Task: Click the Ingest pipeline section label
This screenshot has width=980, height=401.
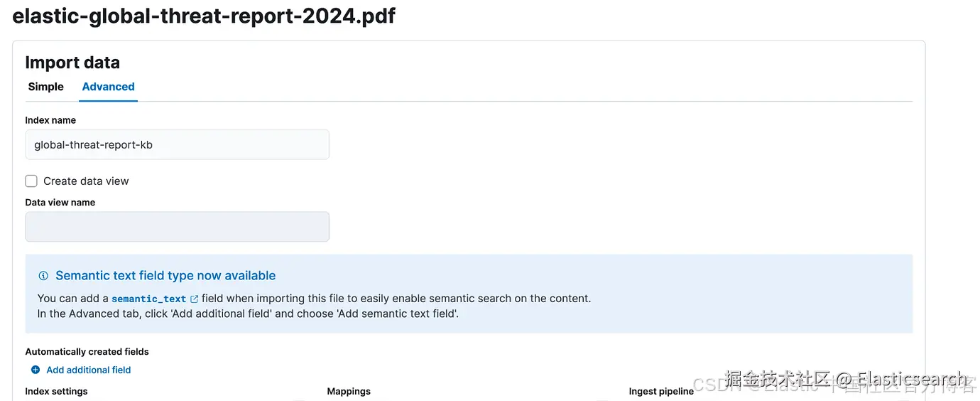Action: pos(661,391)
